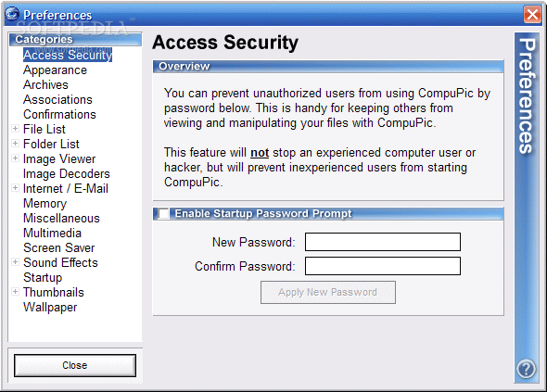Focus the New Password field
The image size is (547, 392).
pyautogui.click(x=383, y=242)
